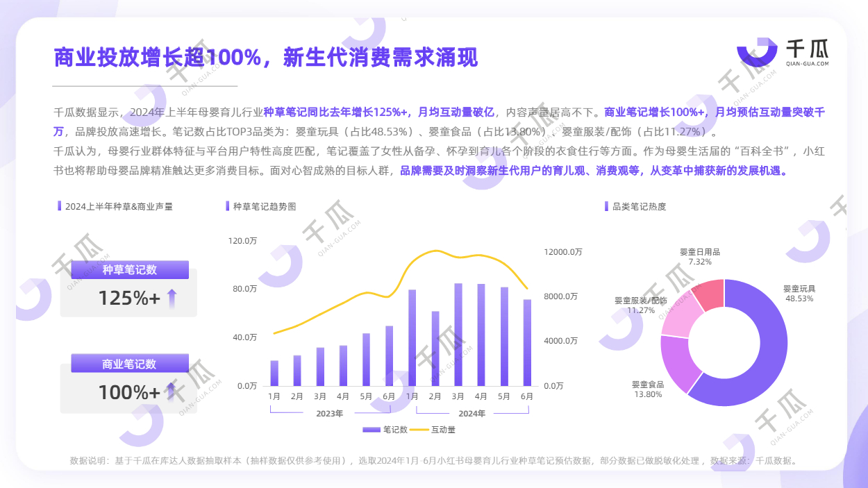Click the 种草笔记趋势图 section heading

pos(265,206)
